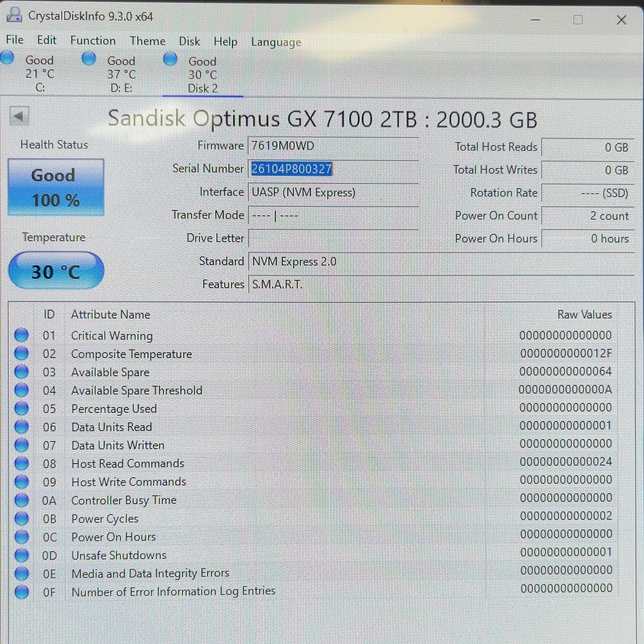The image size is (644, 644).
Task: Go to previous disk with the back arrow
Action: (x=19, y=116)
